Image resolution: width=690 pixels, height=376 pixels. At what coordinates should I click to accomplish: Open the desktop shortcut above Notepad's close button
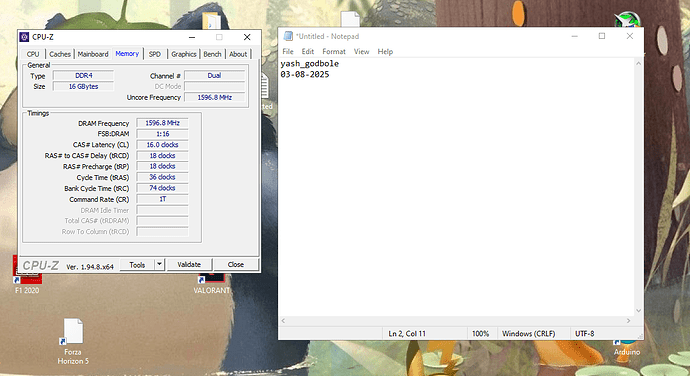(627, 19)
